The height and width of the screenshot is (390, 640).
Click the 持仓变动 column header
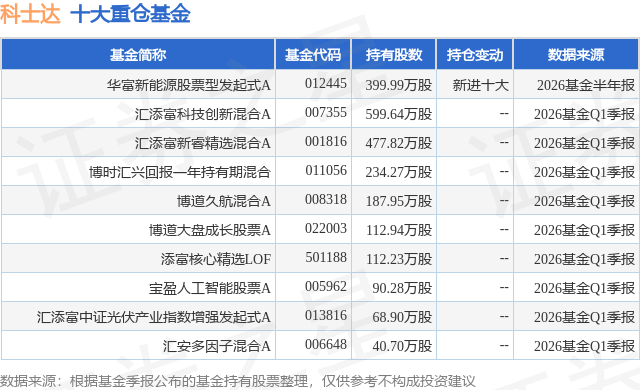click(475, 55)
